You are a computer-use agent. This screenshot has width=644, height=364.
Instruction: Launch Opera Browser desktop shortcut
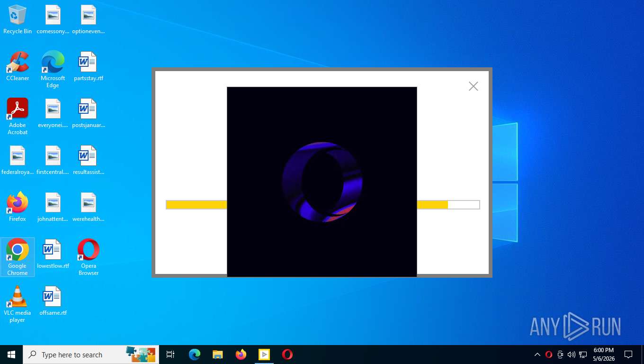pyautogui.click(x=89, y=257)
